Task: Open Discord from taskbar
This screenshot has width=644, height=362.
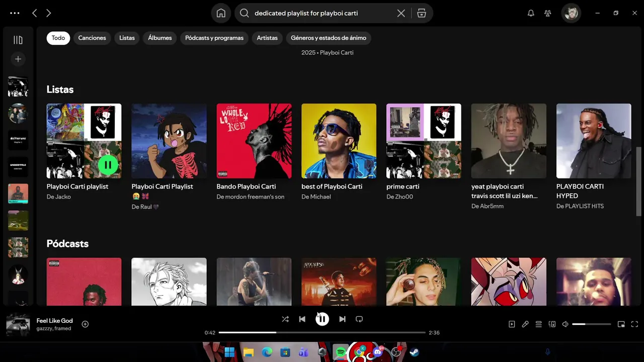Action: [377, 352]
